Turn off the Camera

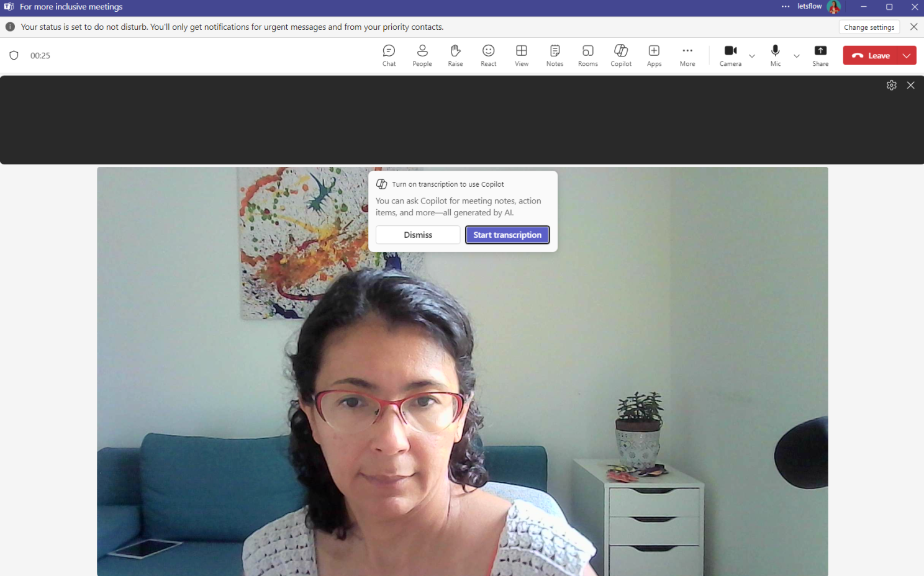[x=731, y=55]
